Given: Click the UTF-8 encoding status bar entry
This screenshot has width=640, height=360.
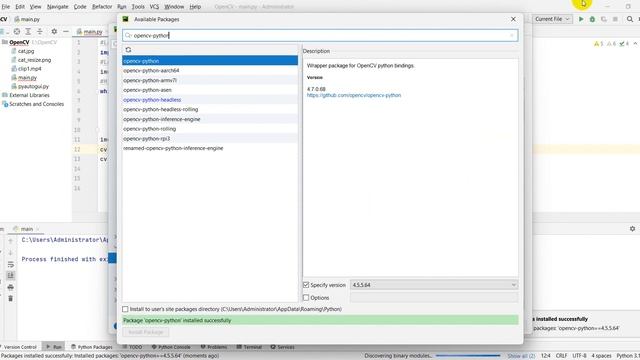Looking at the screenshot, I should (579, 356).
